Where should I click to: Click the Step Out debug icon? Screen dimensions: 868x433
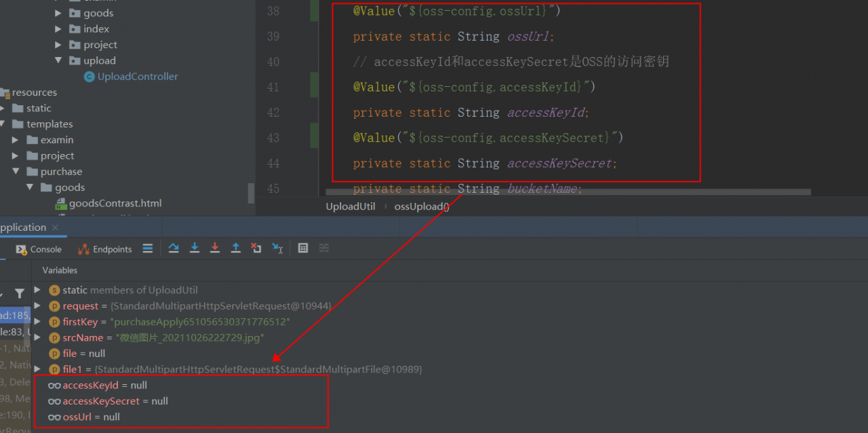pyautogui.click(x=236, y=248)
